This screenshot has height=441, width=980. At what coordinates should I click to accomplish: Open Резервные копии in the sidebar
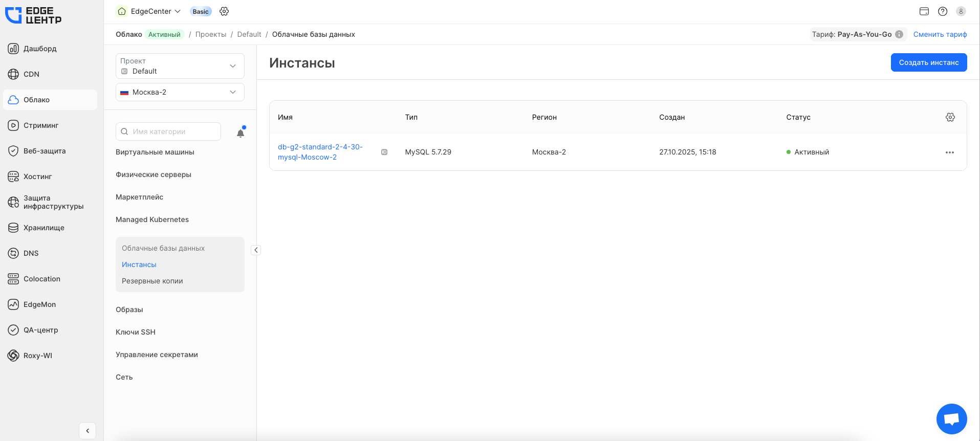152,281
